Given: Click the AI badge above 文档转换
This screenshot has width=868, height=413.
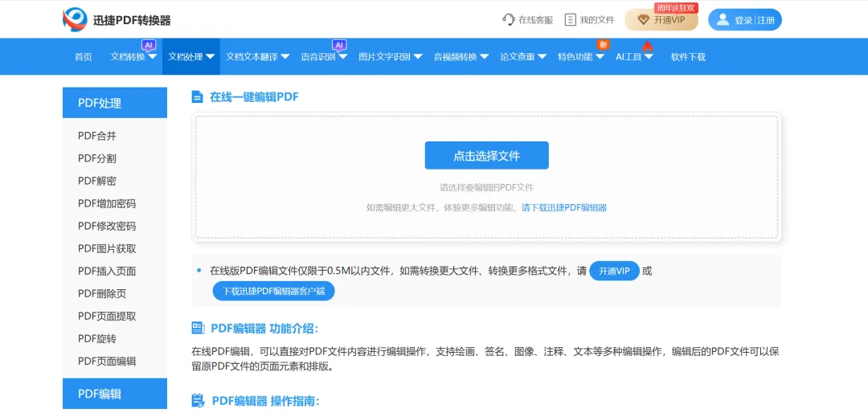Looking at the screenshot, I should point(149,45).
